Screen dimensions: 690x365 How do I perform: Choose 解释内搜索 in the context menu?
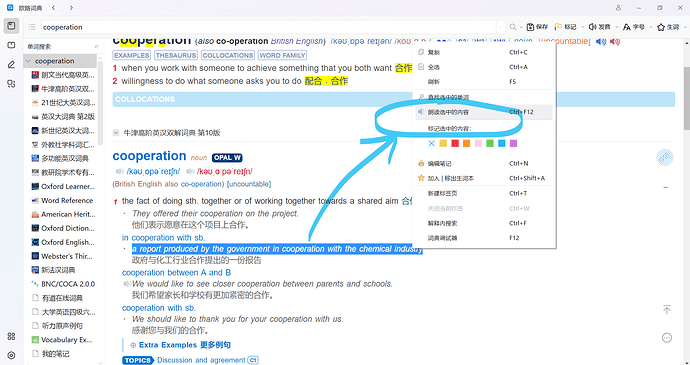(x=484, y=223)
